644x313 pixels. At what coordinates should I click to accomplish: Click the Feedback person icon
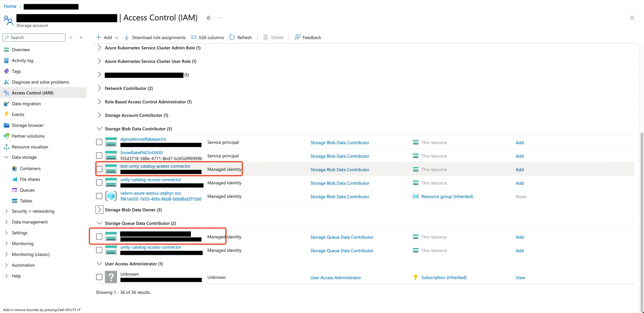[x=297, y=37]
